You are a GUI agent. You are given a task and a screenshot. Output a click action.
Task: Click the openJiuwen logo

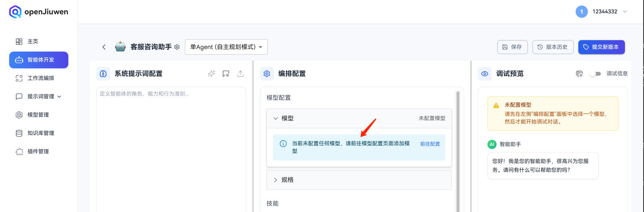click(x=39, y=12)
